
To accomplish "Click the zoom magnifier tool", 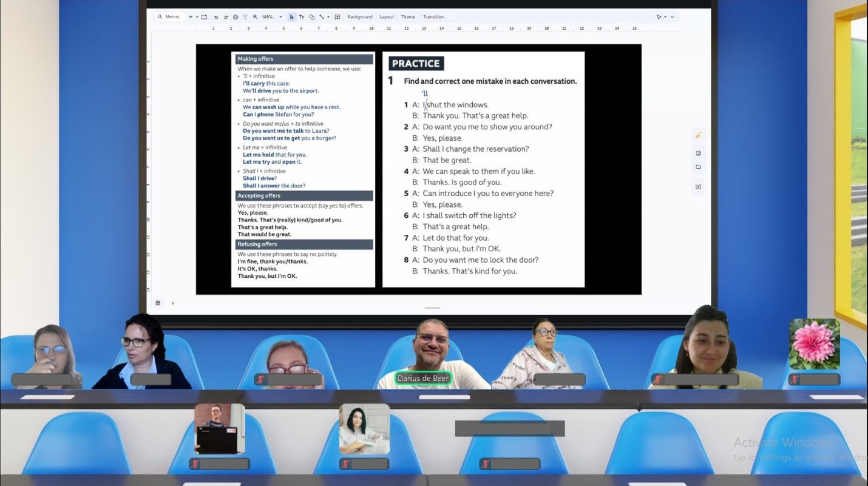I will pyautogui.click(x=255, y=17).
